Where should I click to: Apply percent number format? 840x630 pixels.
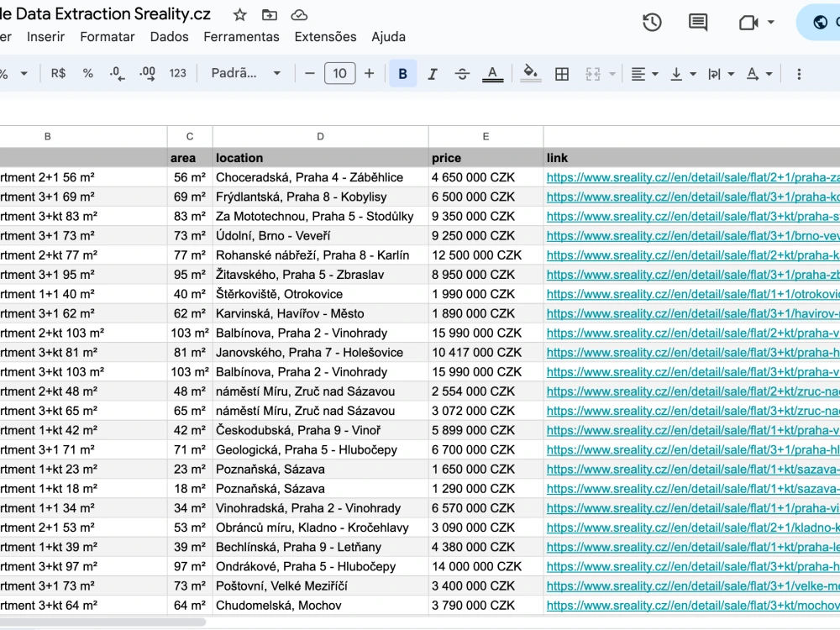pos(88,73)
